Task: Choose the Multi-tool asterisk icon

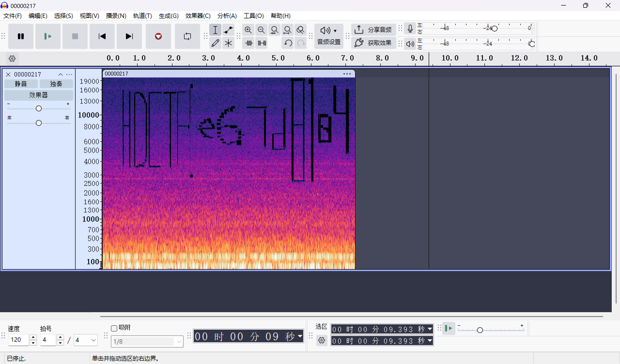Action: click(x=228, y=43)
